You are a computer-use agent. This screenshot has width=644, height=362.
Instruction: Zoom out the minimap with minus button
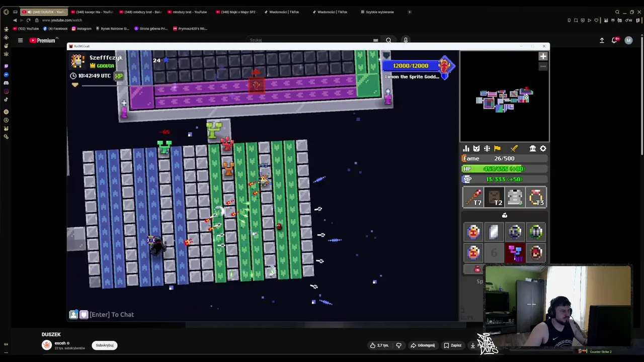tap(542, 66)
